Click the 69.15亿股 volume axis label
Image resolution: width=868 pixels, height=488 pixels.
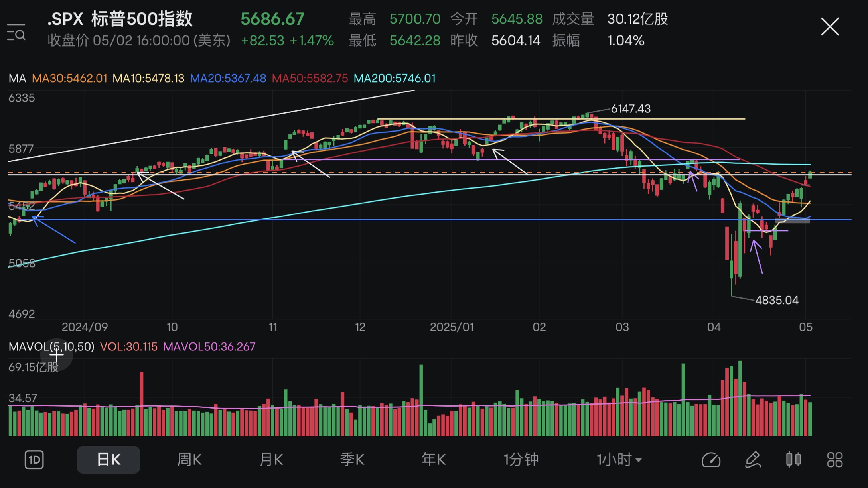pyautogui.click(x=34, y=367)
